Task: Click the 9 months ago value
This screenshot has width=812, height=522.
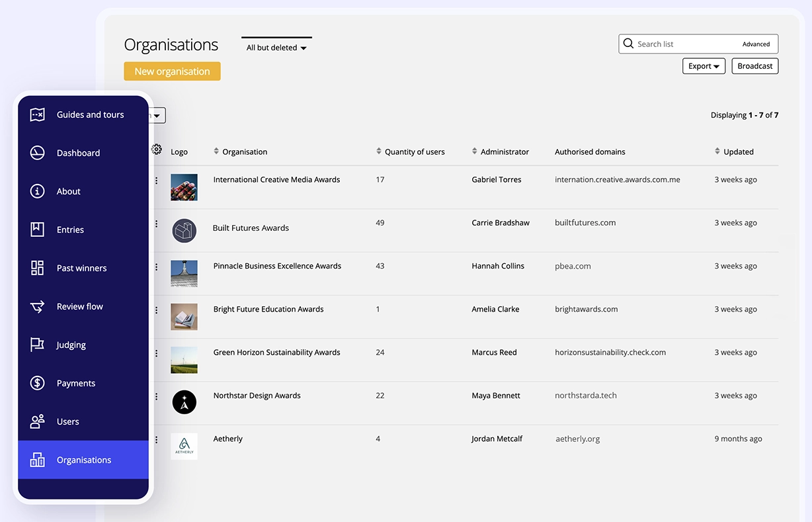Action: coord(738,439)
